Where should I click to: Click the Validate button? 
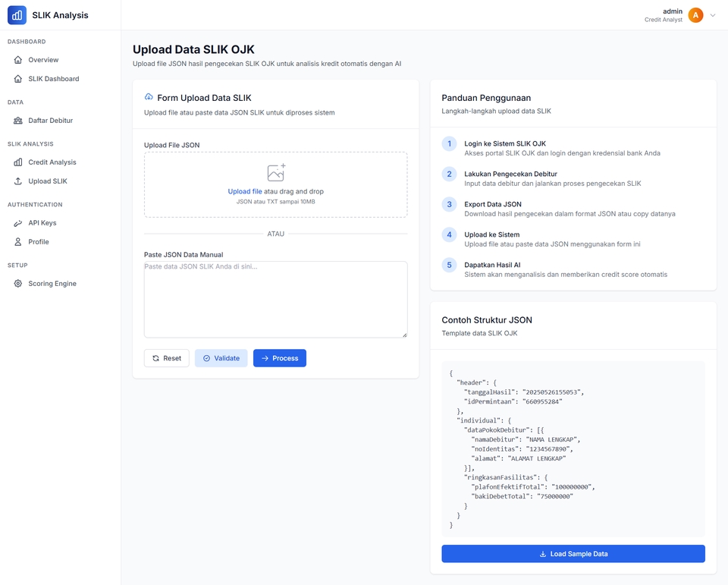click(x=221, y=358)
